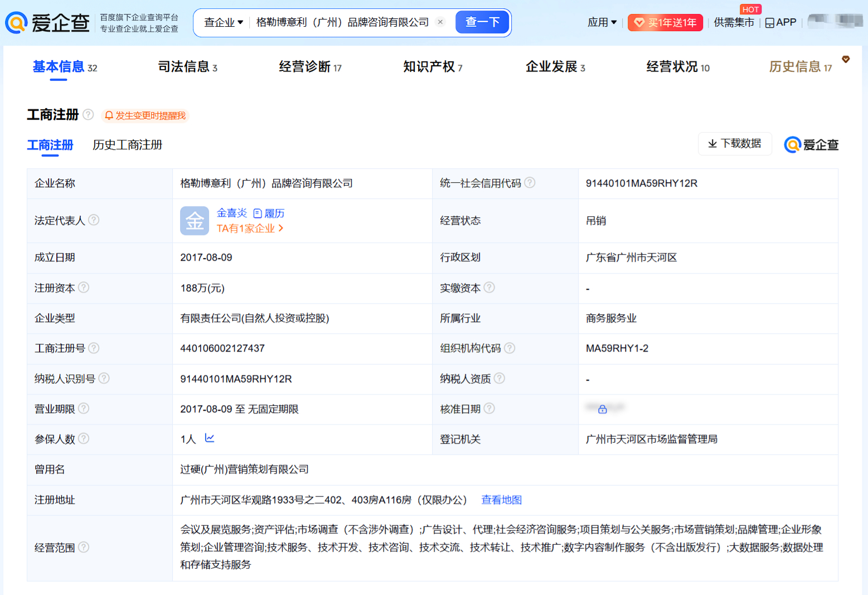
Task: Open the blurred user avatar in the header
Action: tap(835, 22)
